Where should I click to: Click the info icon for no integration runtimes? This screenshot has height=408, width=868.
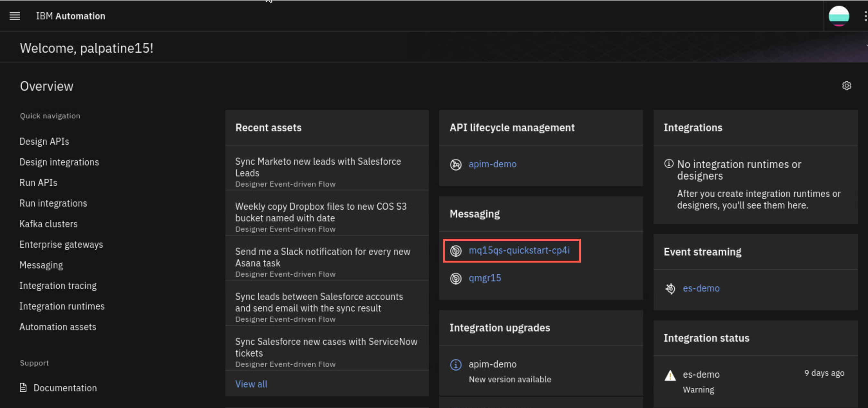click(668, 163)
